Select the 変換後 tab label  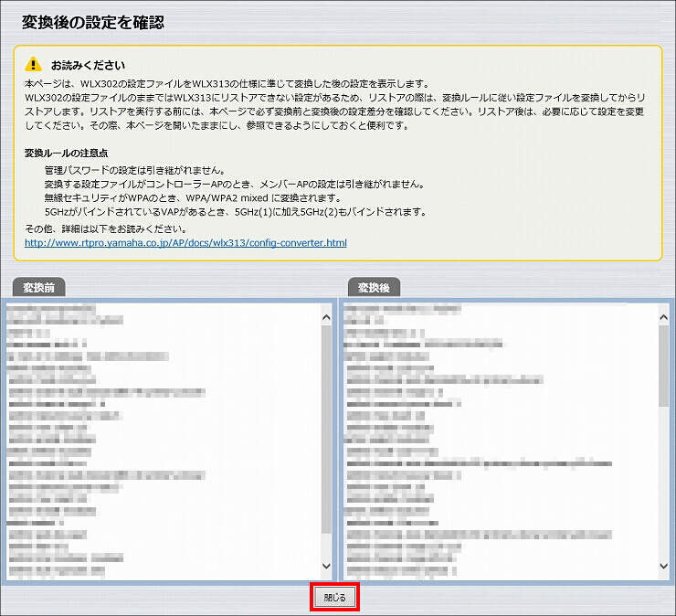pos(374,287)
